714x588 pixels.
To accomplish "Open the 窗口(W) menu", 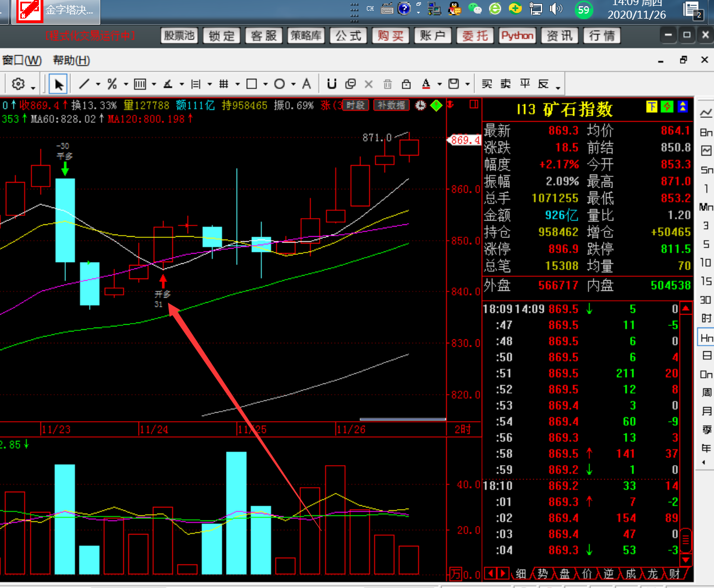I will (22, 60).
